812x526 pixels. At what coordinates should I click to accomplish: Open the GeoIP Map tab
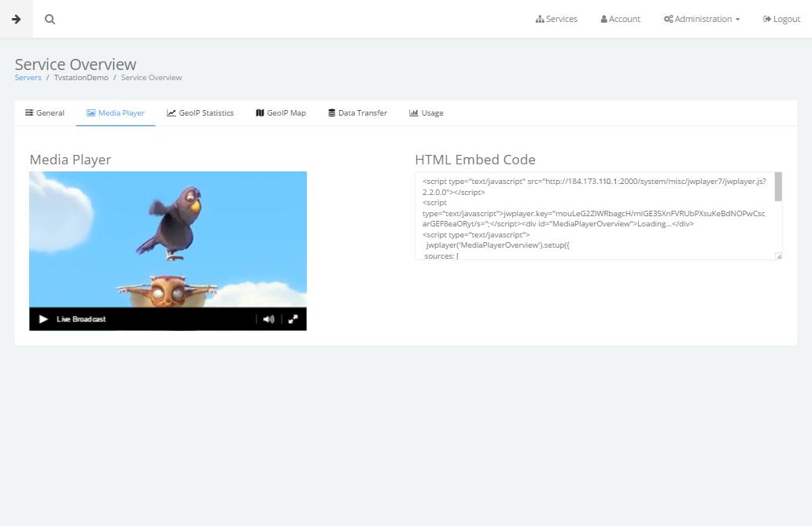coord(281,113)
